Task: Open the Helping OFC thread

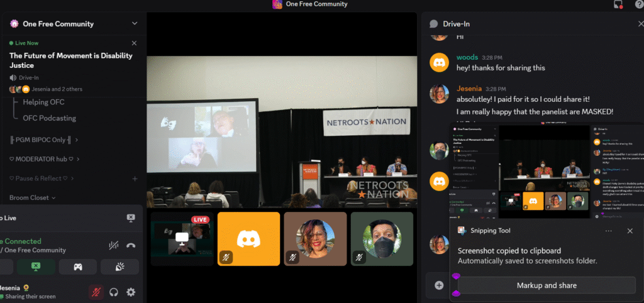Action: coord(43,102)
